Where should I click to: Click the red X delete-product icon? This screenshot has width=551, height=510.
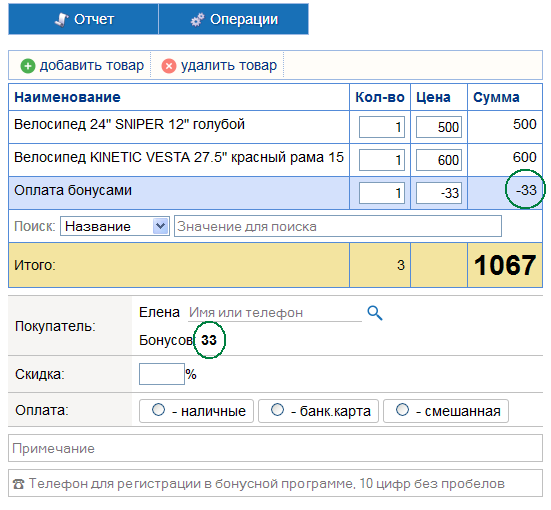[169, 66]
